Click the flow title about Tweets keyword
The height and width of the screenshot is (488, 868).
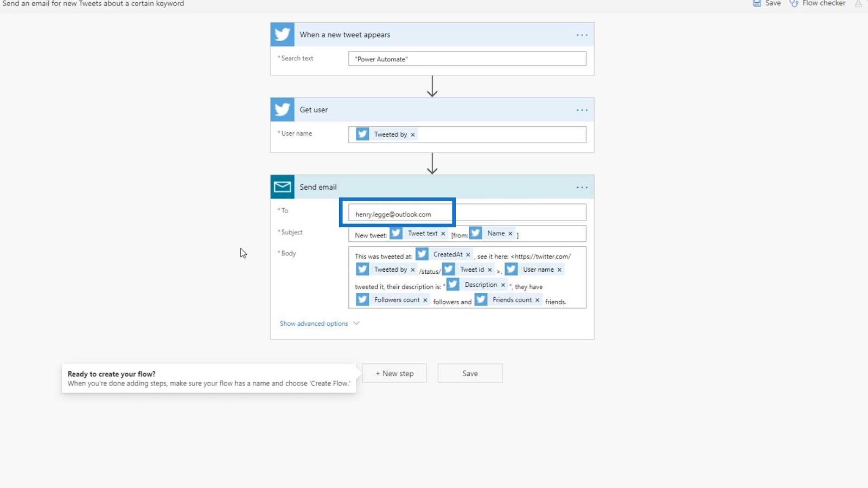pyautogui.click(x=93, y=4)
